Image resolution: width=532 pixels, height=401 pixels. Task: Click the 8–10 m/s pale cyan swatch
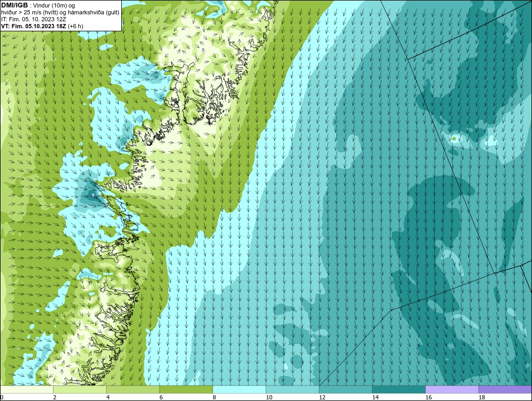[239, 389]
